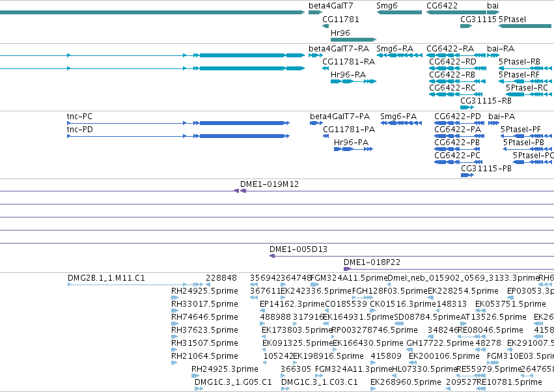
Task: Click EST RH24925.3prime
Action: coord(195,376)
